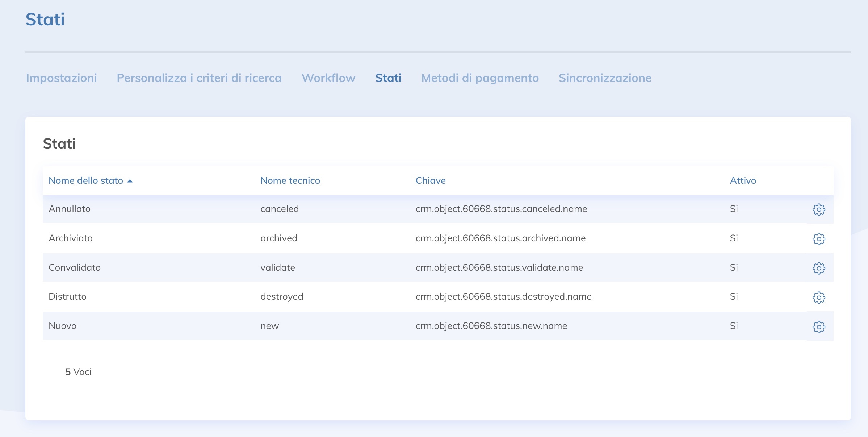Click the crm.object.60668.status.new.name key
This screenshot has width=868, height=437.
point(491,326)
